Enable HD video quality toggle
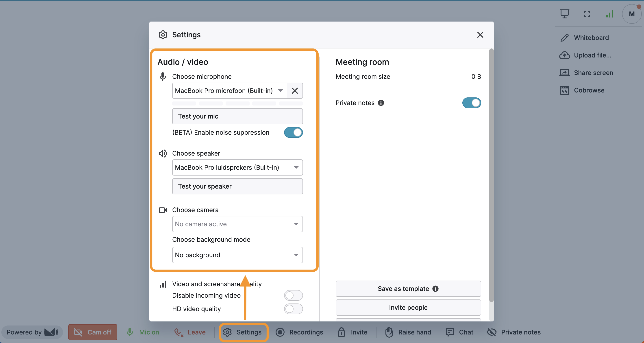 (293, 309)
